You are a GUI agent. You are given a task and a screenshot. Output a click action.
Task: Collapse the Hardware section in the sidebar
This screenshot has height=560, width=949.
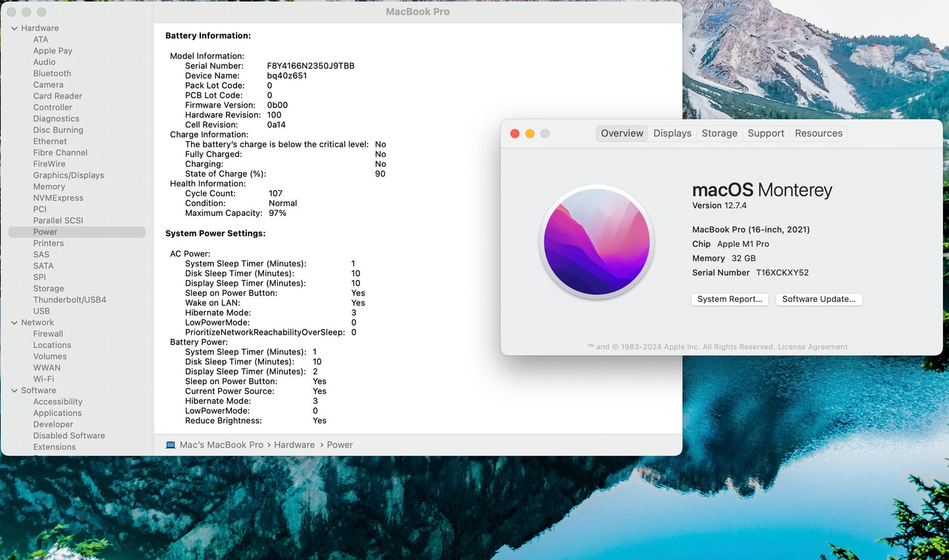pos(14,28)
